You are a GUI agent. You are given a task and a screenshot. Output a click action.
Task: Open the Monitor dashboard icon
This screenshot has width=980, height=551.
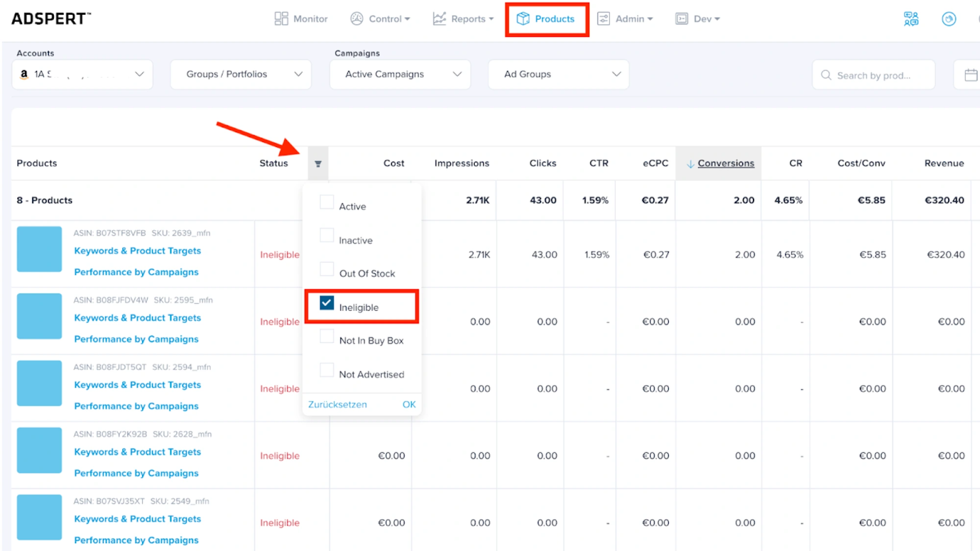(281, 19)
